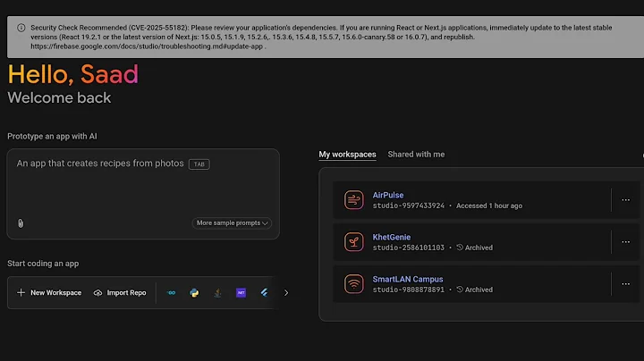Click the AirPulse workspace wind icon
This screenshot has height=361, width=644.
(x=354, y=200)
